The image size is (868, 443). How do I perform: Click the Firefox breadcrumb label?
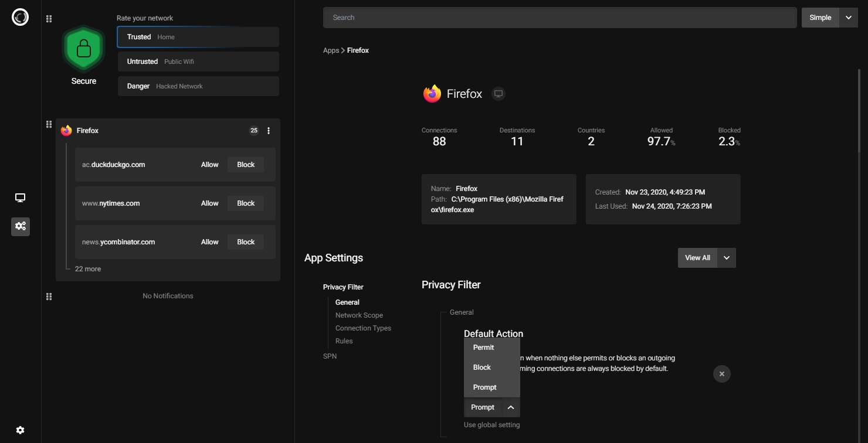358,50
